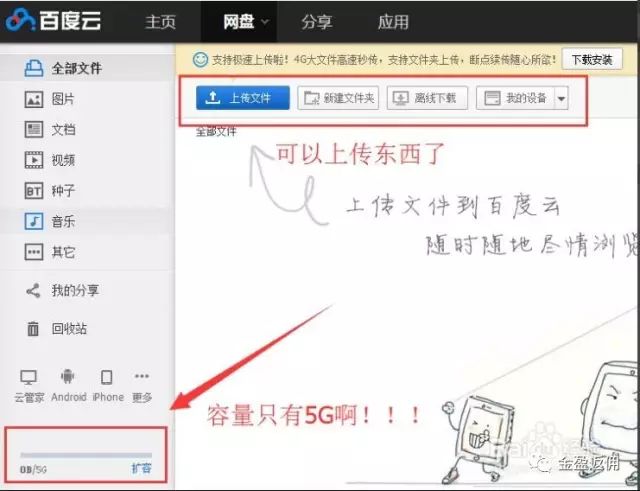Switch to the 分享 tab
This screenshot has width=640, height=491.
point(316,22)
